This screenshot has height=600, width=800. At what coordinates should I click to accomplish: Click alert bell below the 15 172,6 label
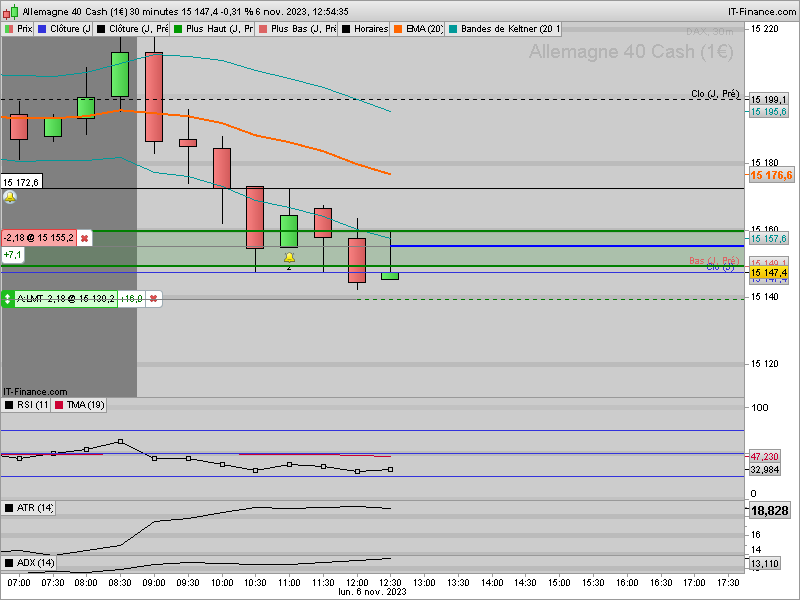tap(10, 196)
